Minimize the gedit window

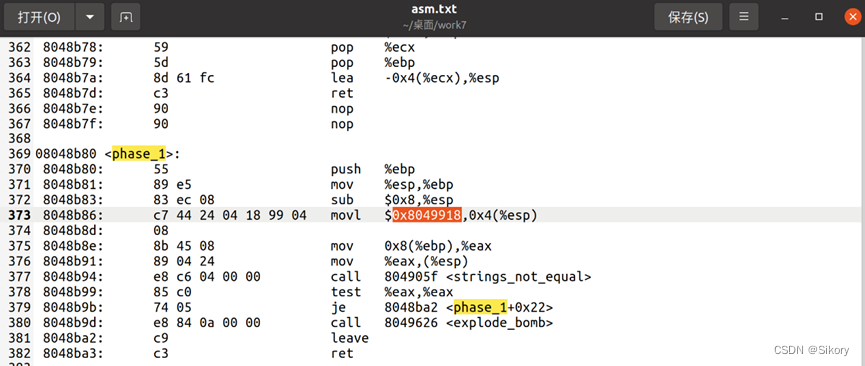pyautogui.click(x=784, y=17)
